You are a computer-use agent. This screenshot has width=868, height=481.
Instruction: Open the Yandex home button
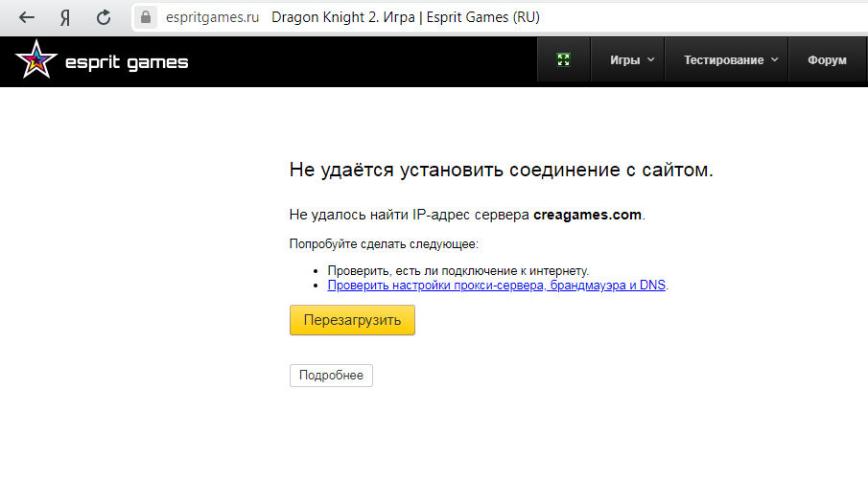[x=65, y=17]
